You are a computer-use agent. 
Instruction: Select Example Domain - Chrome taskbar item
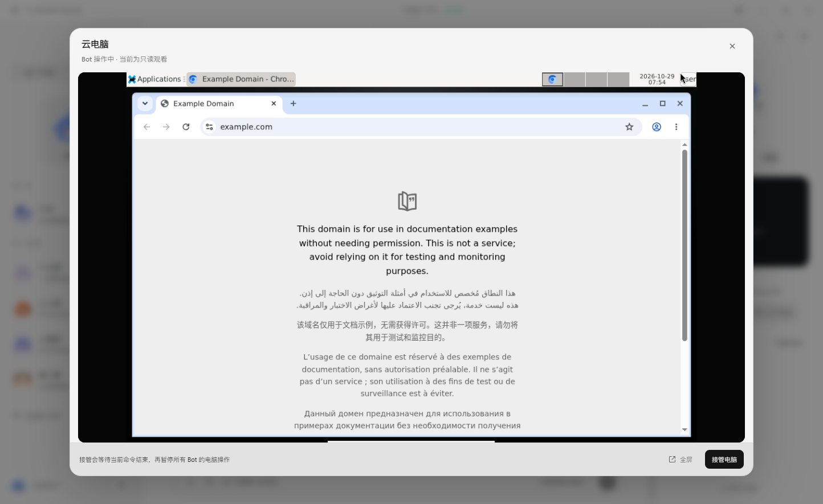click(x=241, y=79)
